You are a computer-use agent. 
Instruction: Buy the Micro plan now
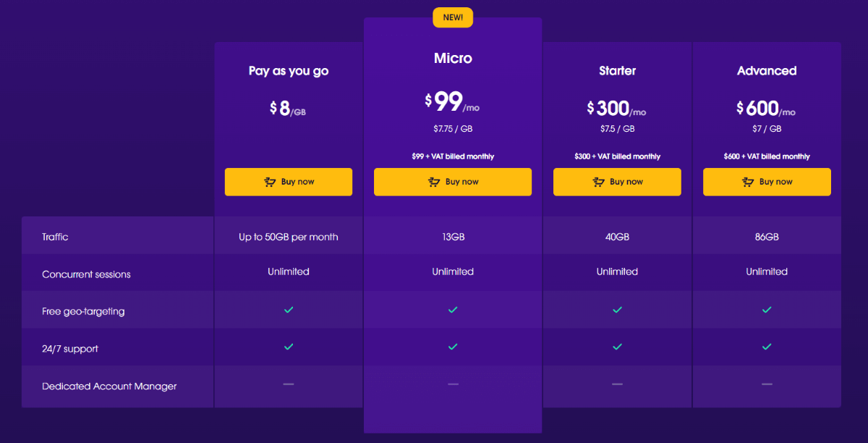point(453,182)
